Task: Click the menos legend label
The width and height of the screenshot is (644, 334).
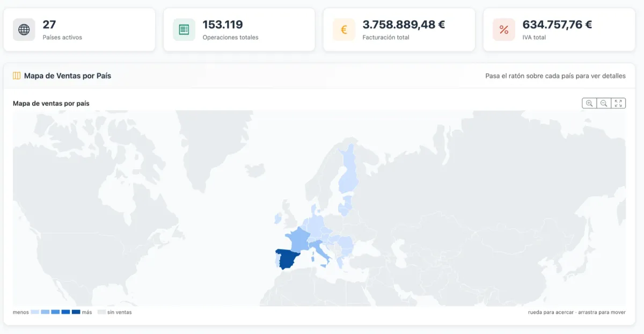Action: coord(20,312)
